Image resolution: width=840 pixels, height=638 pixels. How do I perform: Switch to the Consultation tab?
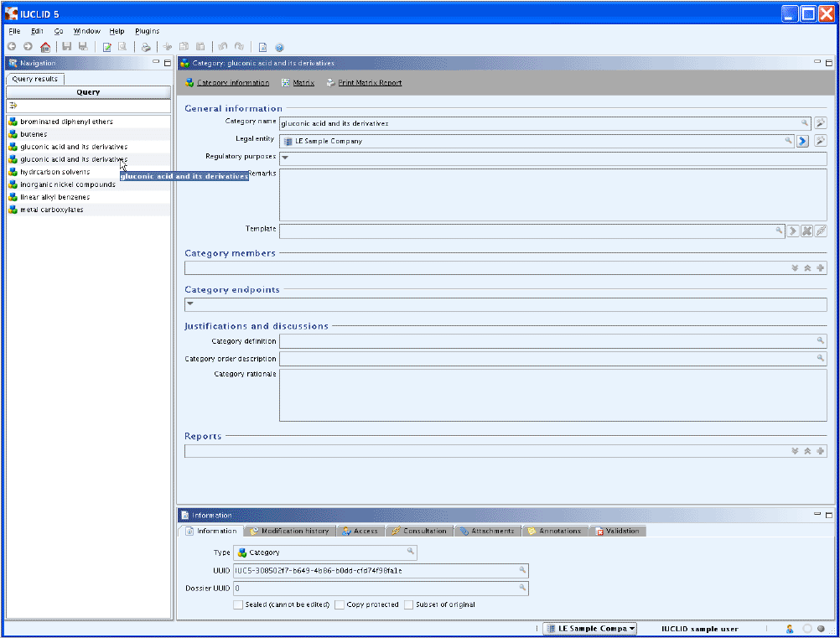(x=419, y=531)
